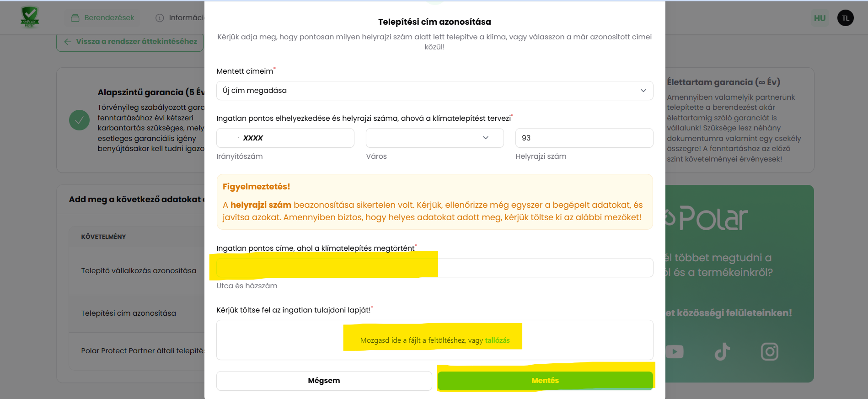The image size is (868, 399).
Task: Switch language with the HU button
Action: pos(820,18)
